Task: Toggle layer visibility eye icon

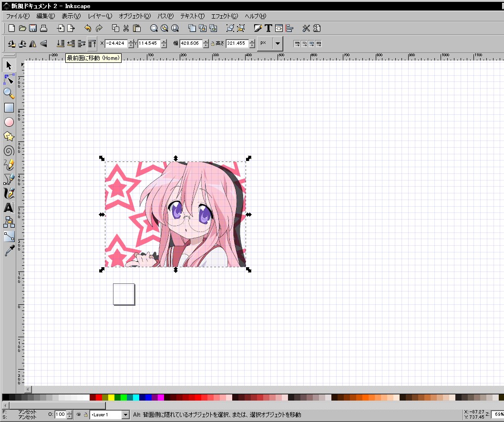Action: pos(79,414)
